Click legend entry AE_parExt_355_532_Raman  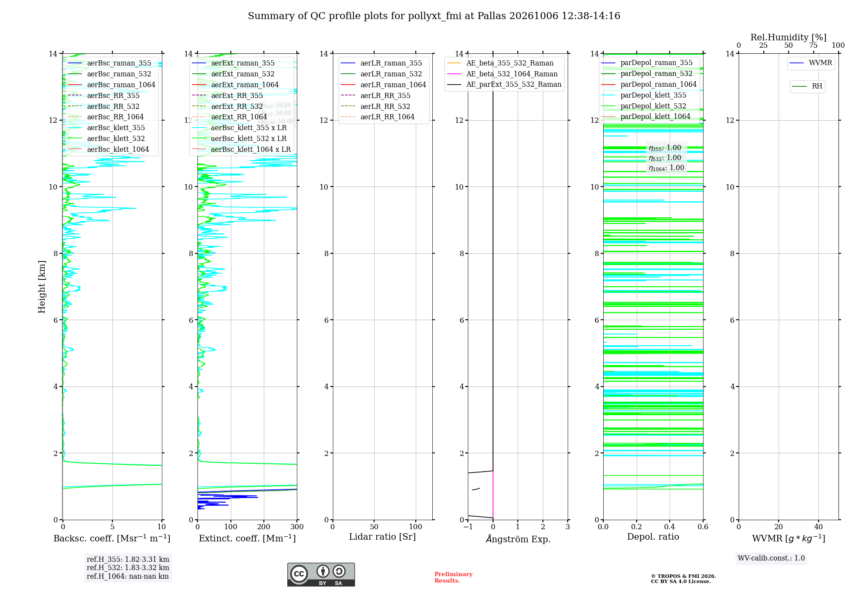tap(514, 85)
